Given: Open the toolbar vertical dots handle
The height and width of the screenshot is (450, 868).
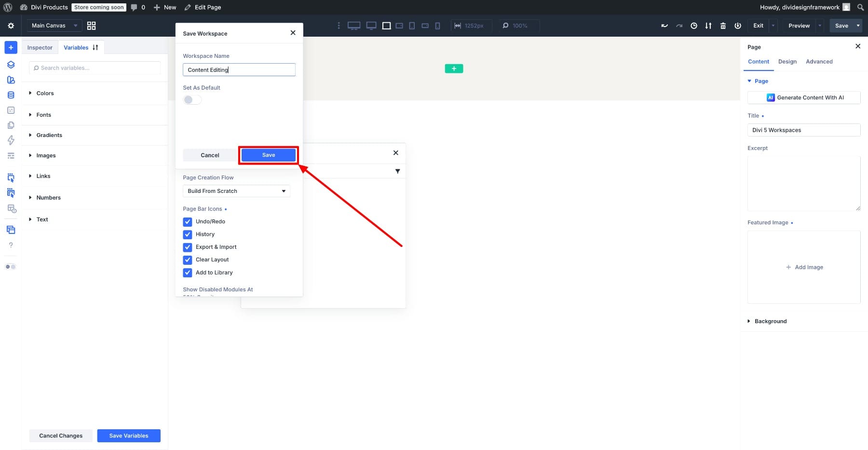Looking at the screenshot, I should [x=339, y=26].
